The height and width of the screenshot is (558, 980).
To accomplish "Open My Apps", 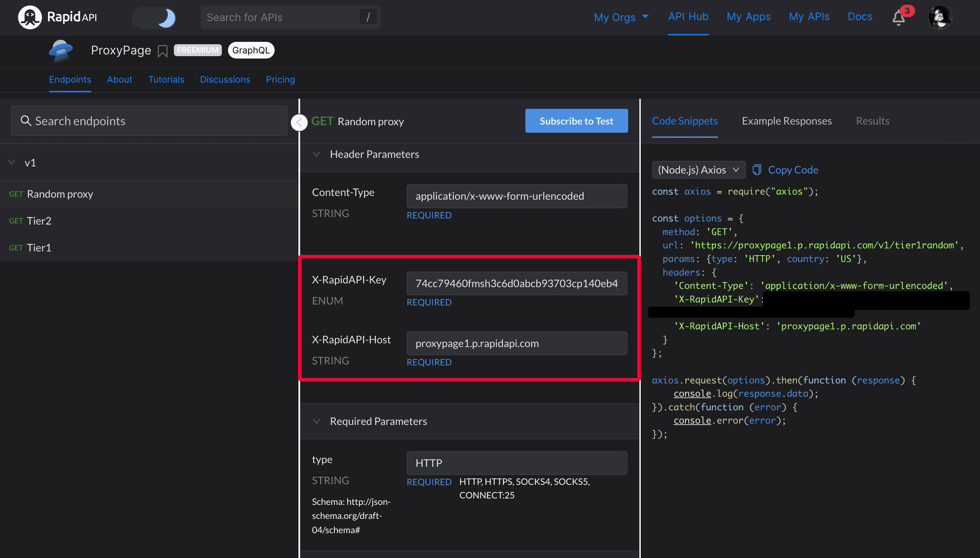I will coord(748,16).
